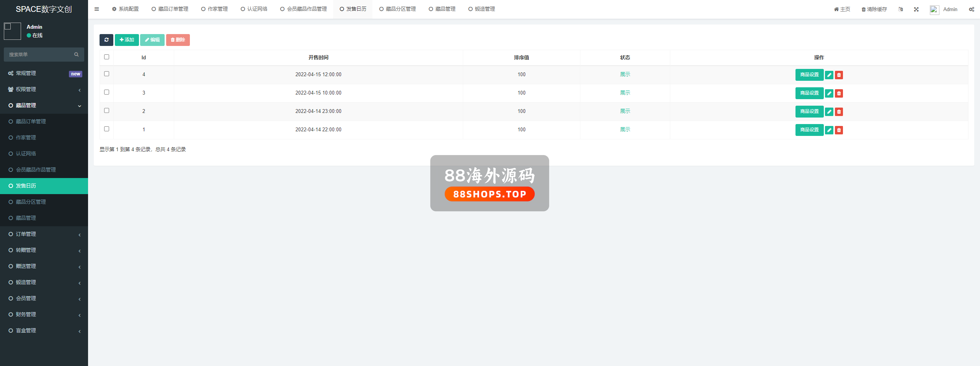Click red trash icon for row Id 3
Screen dimensions: 980x366
[x=839, y=93]
